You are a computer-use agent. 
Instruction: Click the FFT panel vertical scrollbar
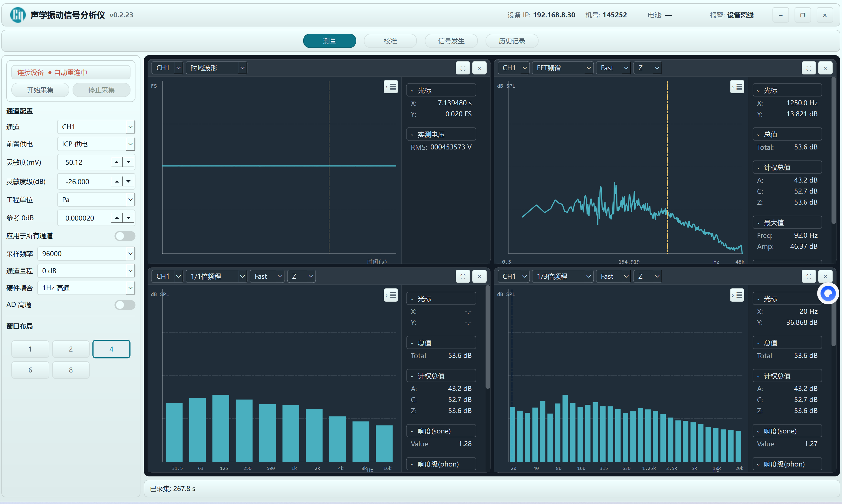click(833, 151)
